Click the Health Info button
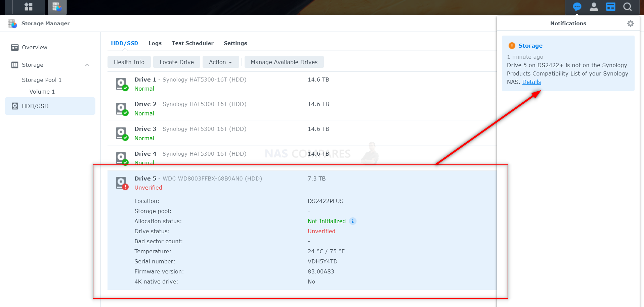The height and width of the screenshot is (307, 644). pyautogui.click(x=129, y=62)
